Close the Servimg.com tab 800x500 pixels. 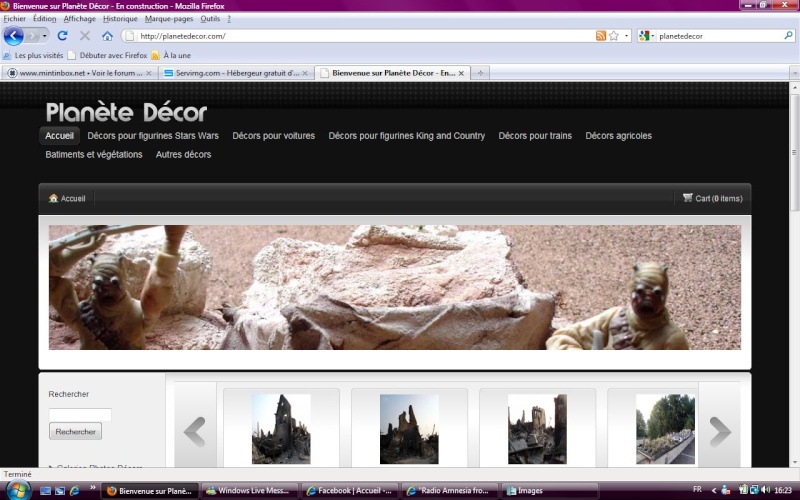pyautogui.click(x=305, y=73)
